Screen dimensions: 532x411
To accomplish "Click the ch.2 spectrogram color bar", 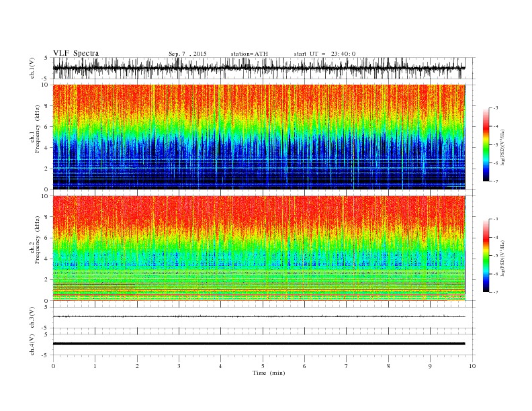I will [486, 255].
